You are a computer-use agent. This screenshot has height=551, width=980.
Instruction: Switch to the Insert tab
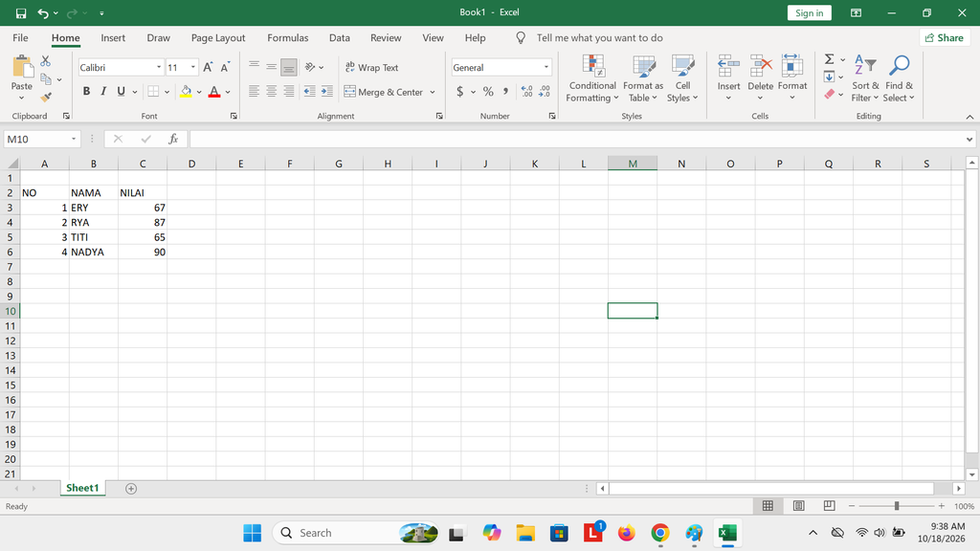tap(113, 37)
